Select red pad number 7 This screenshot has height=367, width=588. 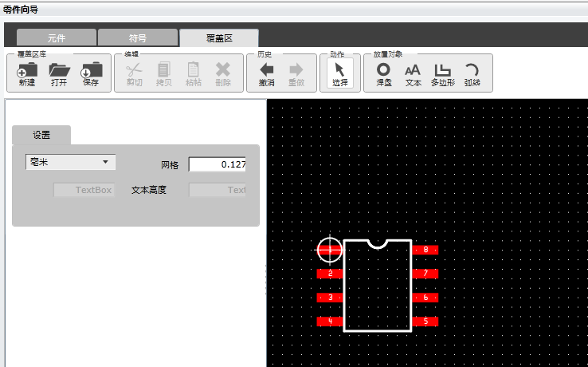425,274
